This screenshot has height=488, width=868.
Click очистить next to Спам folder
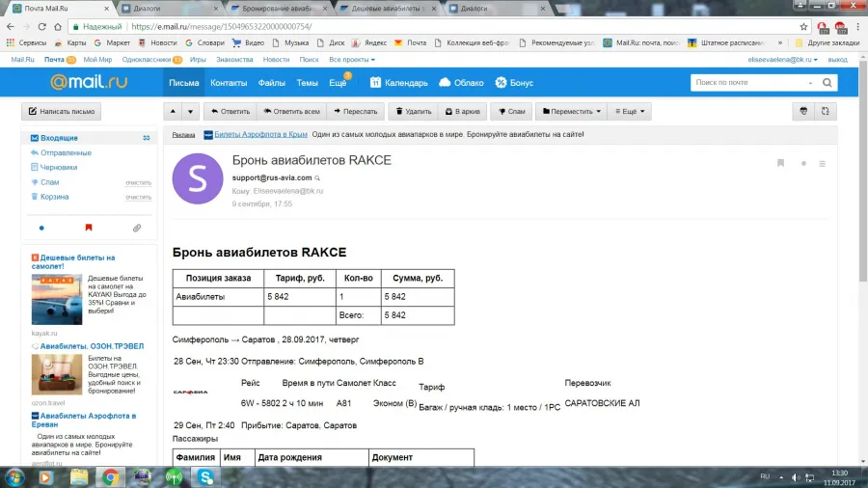point(138,182)
